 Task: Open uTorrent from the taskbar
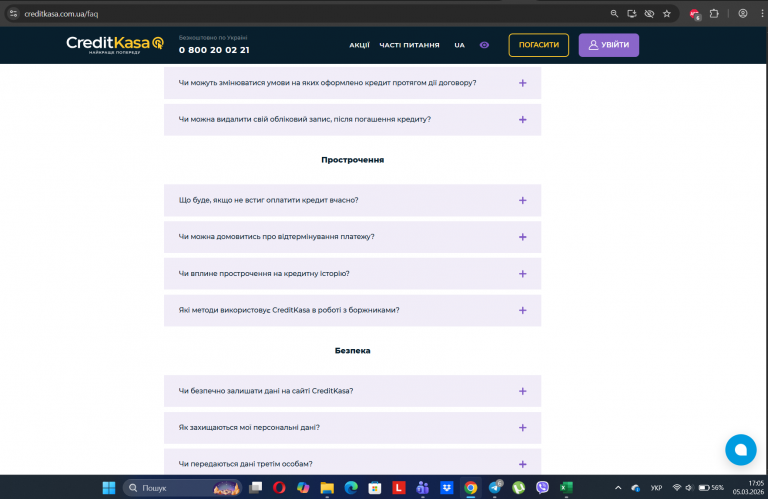(x=518, y=488)
